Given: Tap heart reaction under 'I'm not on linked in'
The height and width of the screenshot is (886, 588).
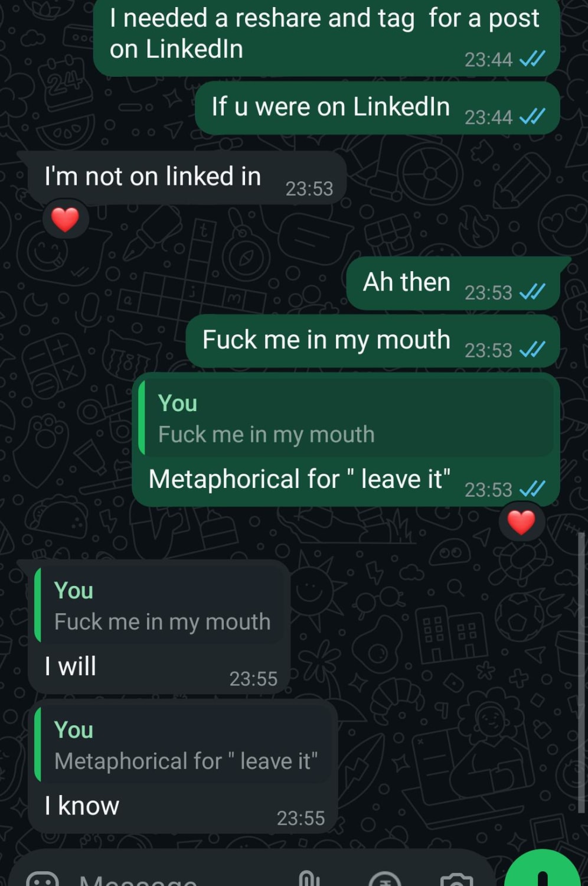Looking at the screenshot, I should pyautogui.click(x=65, y=220).
